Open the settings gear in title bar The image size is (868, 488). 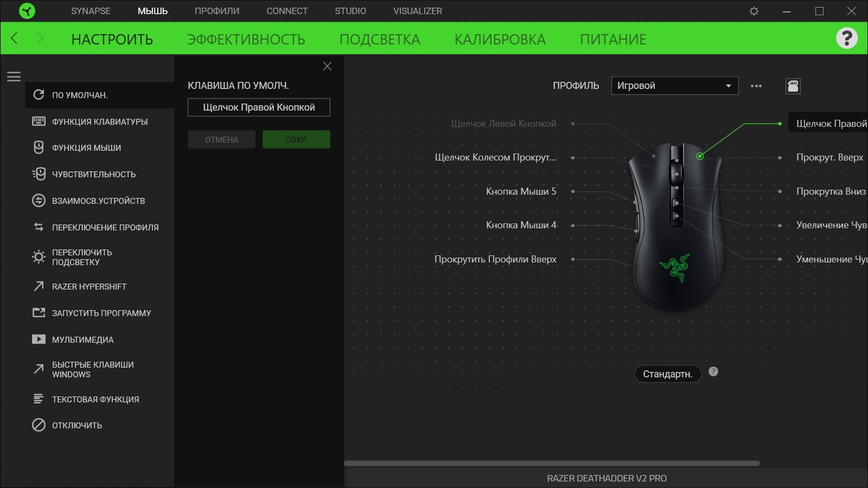[x=754, y=11]
